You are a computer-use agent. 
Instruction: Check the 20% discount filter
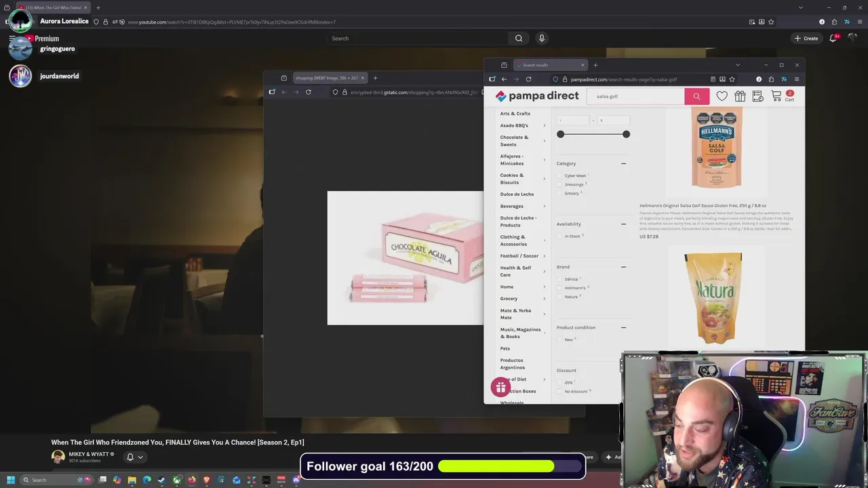[x=560, y=382]
